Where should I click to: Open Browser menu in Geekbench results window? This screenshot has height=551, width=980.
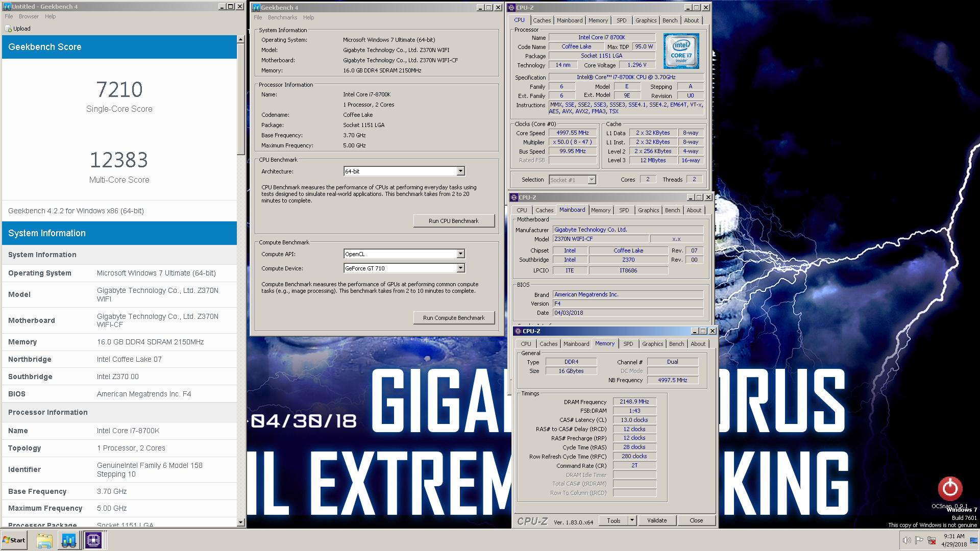[x=29, y=16]
